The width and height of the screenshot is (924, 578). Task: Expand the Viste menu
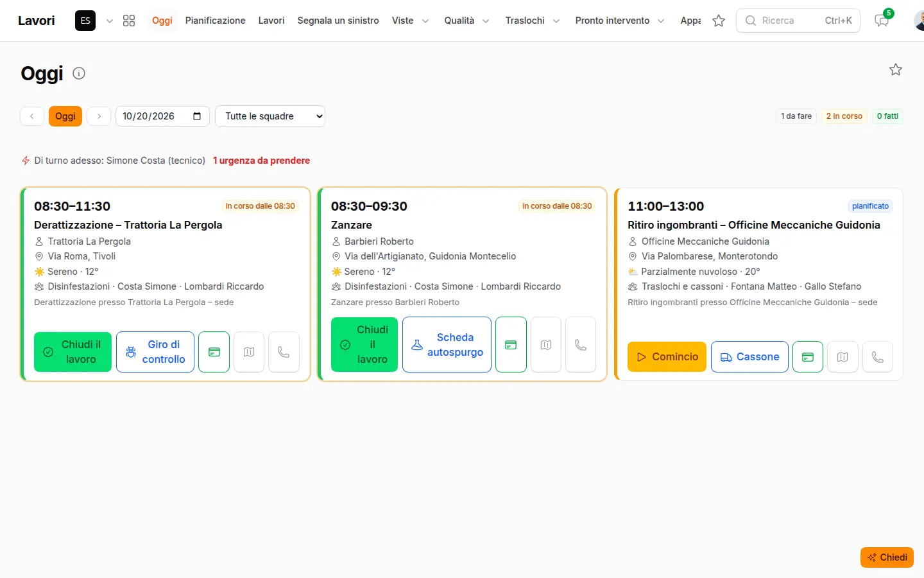tap(411, 21)
